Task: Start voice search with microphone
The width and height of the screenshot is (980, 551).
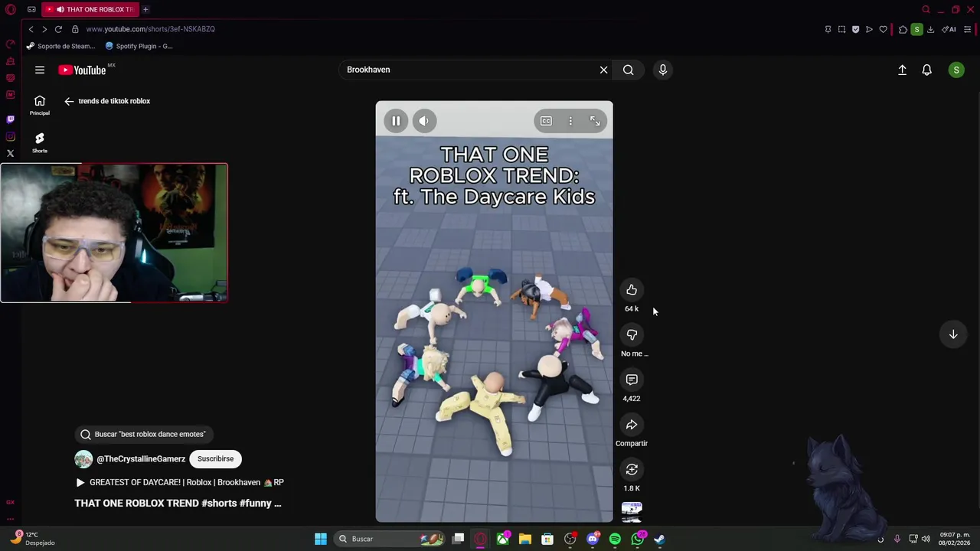Action: point(663,70)
